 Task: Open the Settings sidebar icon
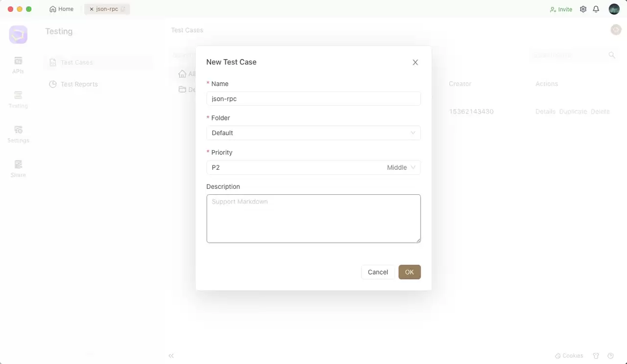point(18,134)
